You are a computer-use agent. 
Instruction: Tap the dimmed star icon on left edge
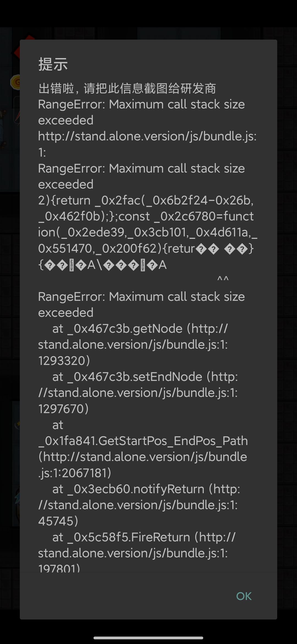tap(17, 424)
